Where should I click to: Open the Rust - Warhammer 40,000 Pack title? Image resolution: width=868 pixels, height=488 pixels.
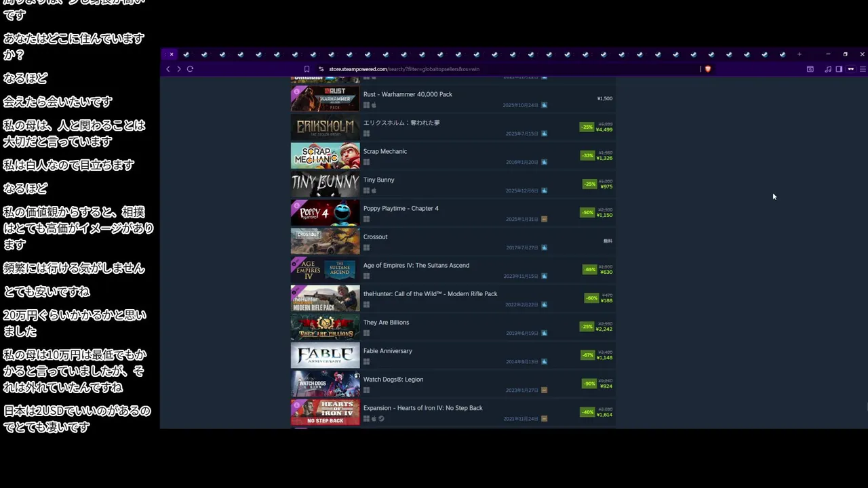coord(408,94)
